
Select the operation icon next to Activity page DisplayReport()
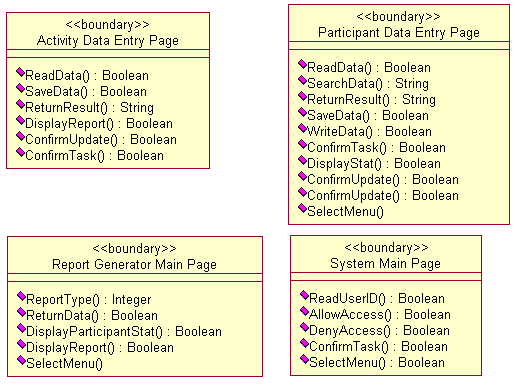pyautogui.click(x=20, y=120)
